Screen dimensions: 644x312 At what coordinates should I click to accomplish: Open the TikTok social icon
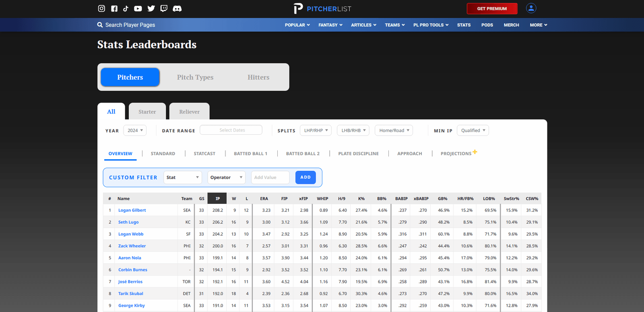tap(126, 8)
